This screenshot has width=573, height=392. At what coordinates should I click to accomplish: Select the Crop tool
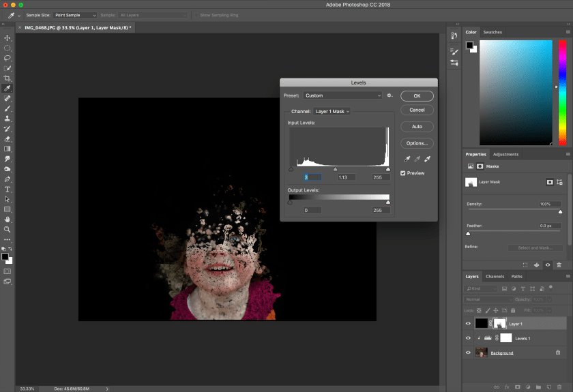[x=7, y=78]
